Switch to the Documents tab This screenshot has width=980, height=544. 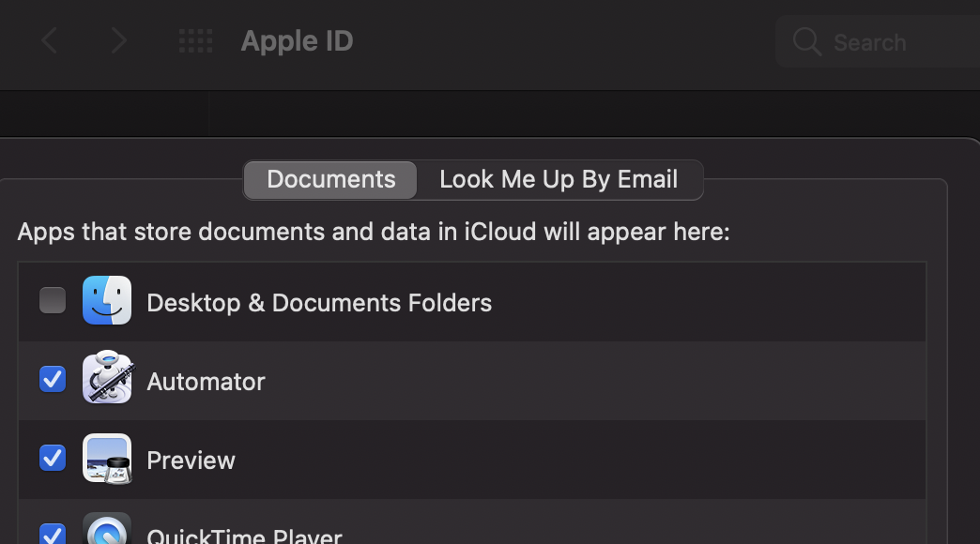(330, 180)
